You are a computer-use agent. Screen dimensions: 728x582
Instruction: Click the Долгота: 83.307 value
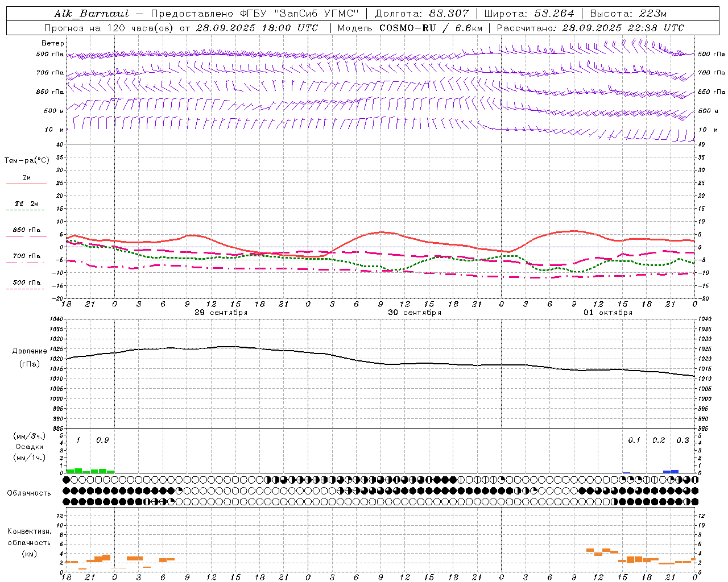point(422,14)
